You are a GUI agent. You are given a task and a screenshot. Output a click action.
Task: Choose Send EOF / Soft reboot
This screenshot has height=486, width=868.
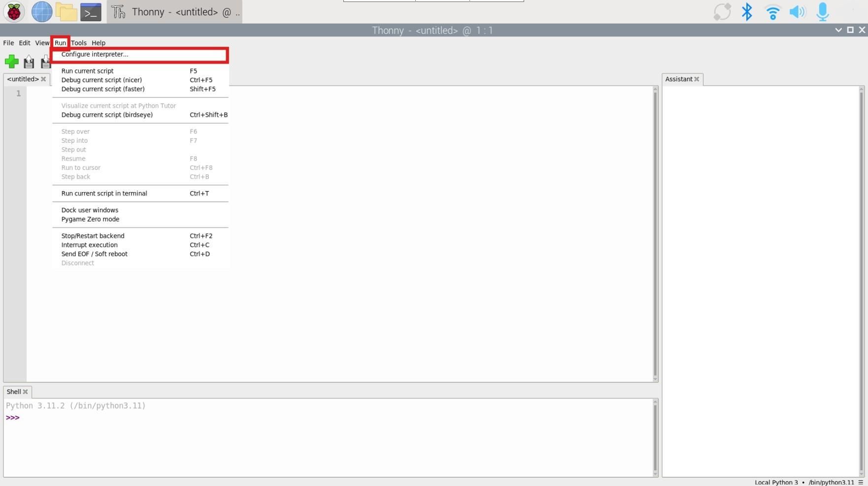point(140,254)
